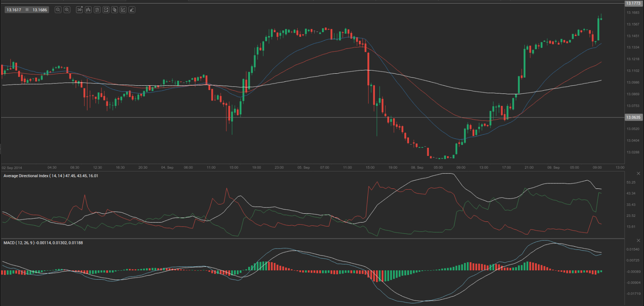Open the candlestick chart type selector
The height and width of the screenshot is (306, 644).
tap(88, 10)
